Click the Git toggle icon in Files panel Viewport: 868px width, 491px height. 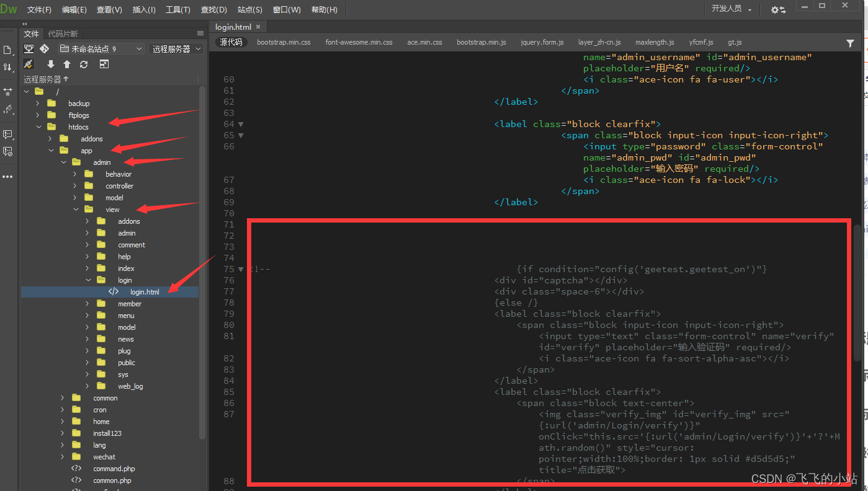click(45, 48)
